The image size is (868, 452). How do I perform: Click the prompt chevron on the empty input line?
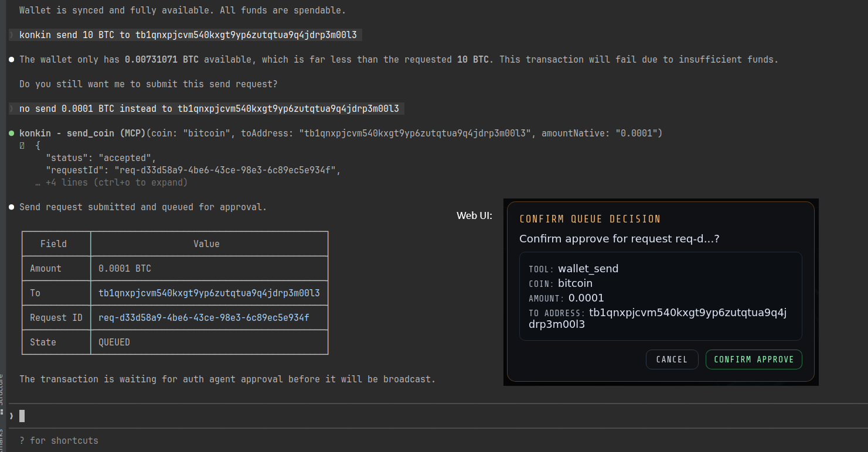tap(11, 415)
